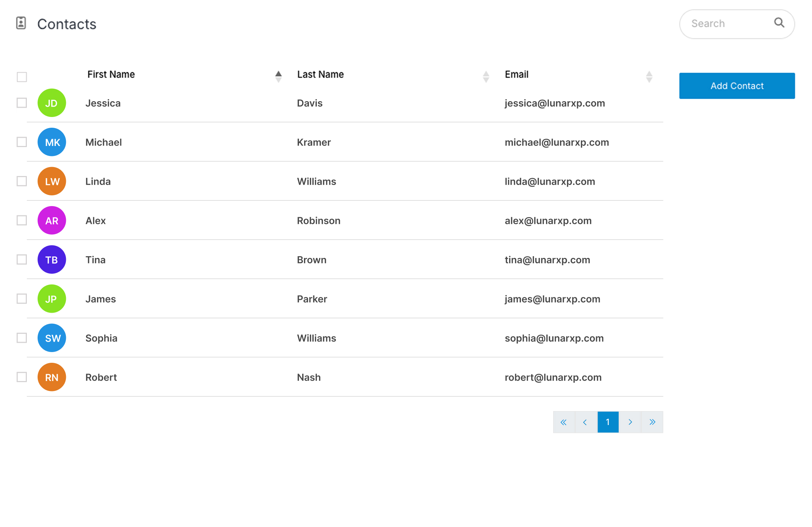The image size is (812, 527).
Task: Check the box for James Parker
Action: pyautogui.click(x=22, y=299)
